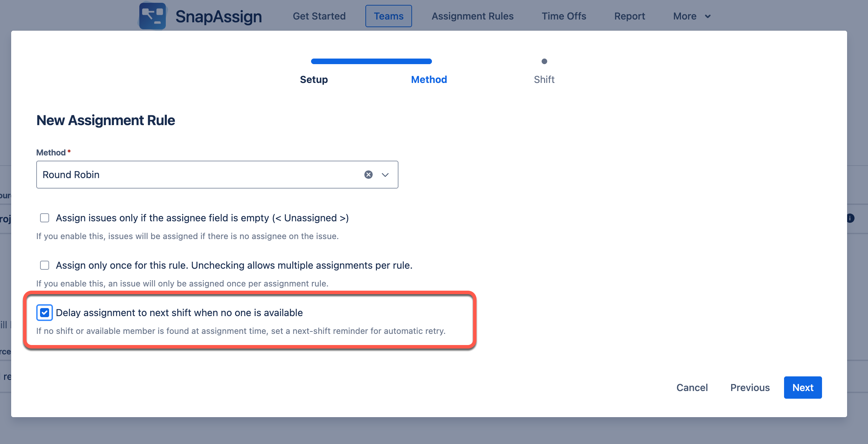Clear the Round Robin method selection

tap(368, 175)
